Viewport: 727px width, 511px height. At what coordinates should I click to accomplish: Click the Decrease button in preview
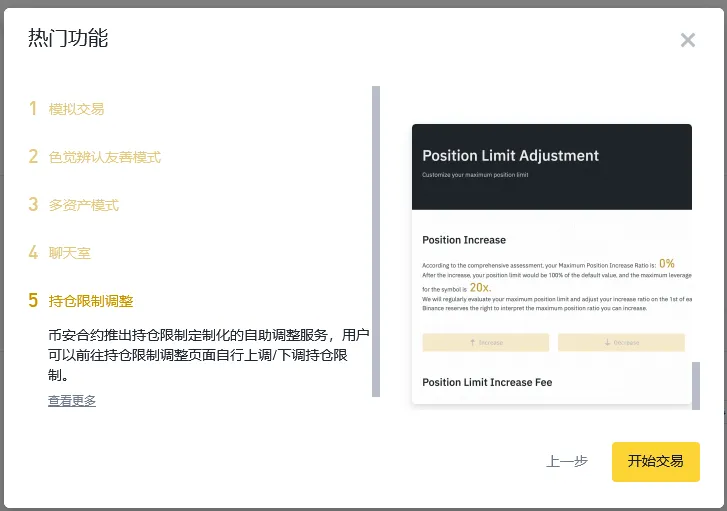[621, 342]
